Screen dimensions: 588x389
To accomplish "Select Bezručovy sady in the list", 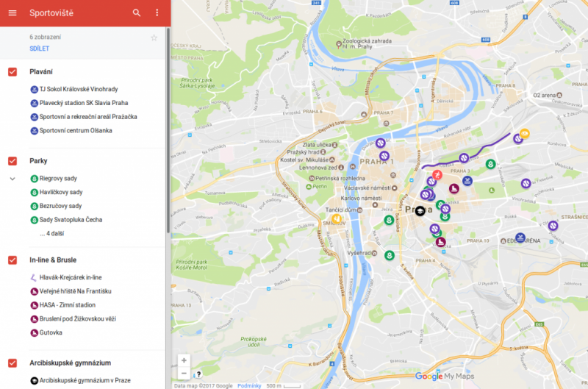I will tap(60, 206).
